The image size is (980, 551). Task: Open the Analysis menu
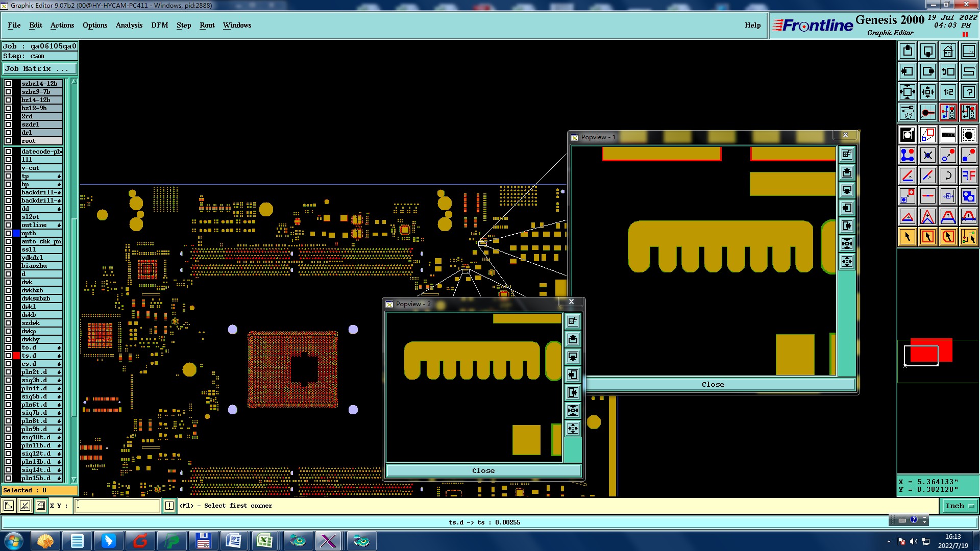129,25
